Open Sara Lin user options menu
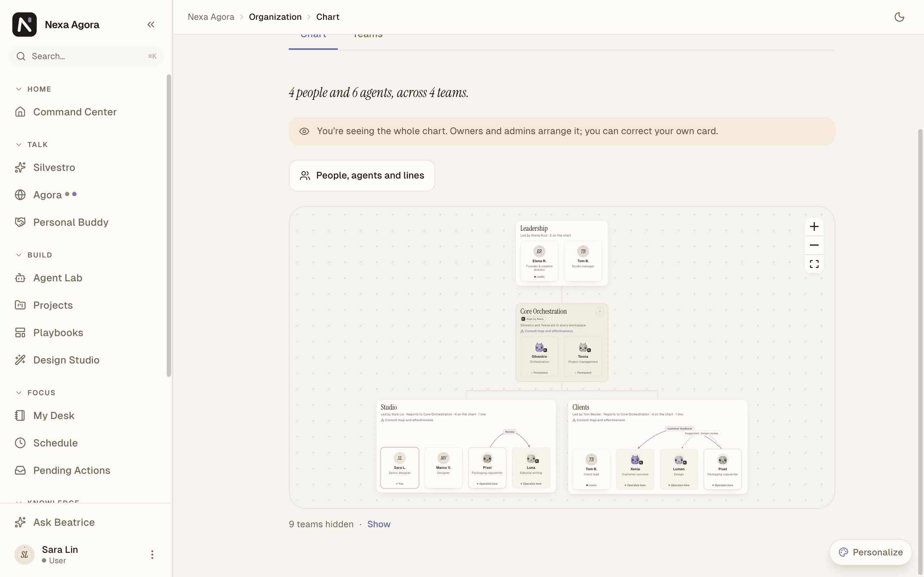This screenshot has width=924, height=577. [152, 555]
